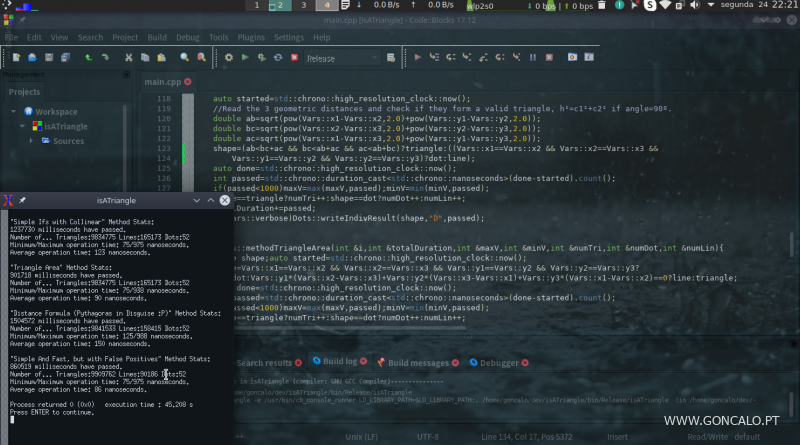This screenshot has height=445, width=800.
Task: Open the Settings menu
Action: click(x=288, y=37)
